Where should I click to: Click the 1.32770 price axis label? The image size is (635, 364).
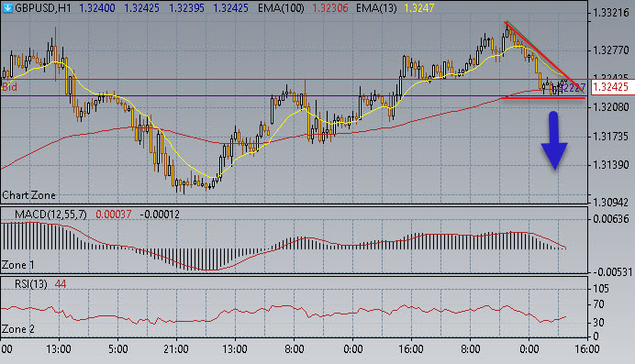pos(611,50)
